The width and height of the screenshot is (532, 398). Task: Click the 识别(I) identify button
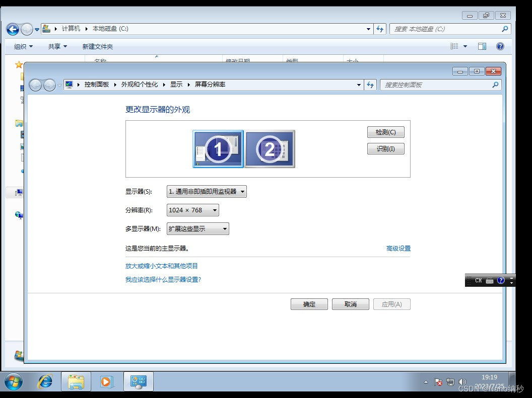(x=386, y=149)
